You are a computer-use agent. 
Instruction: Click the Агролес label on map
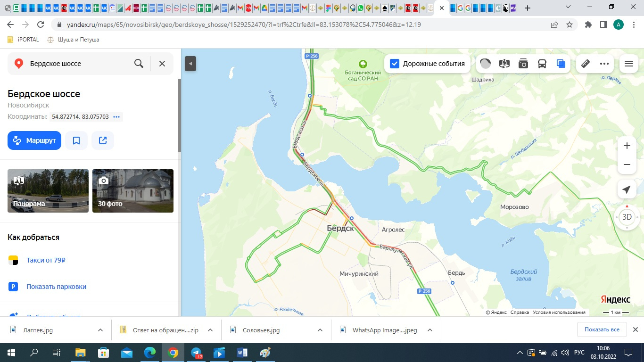(393, 230)
